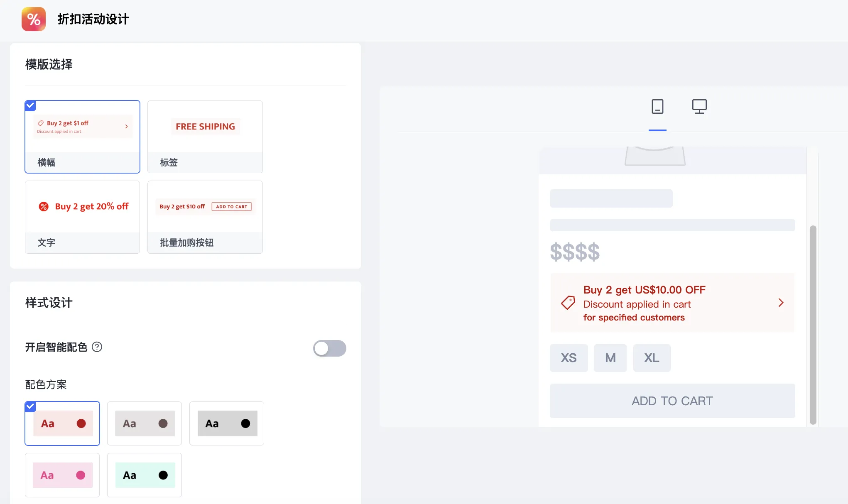This screenshot has height=504, width=848.
Task: Pick the pink color scheme swatch
Action: [62, 475]
